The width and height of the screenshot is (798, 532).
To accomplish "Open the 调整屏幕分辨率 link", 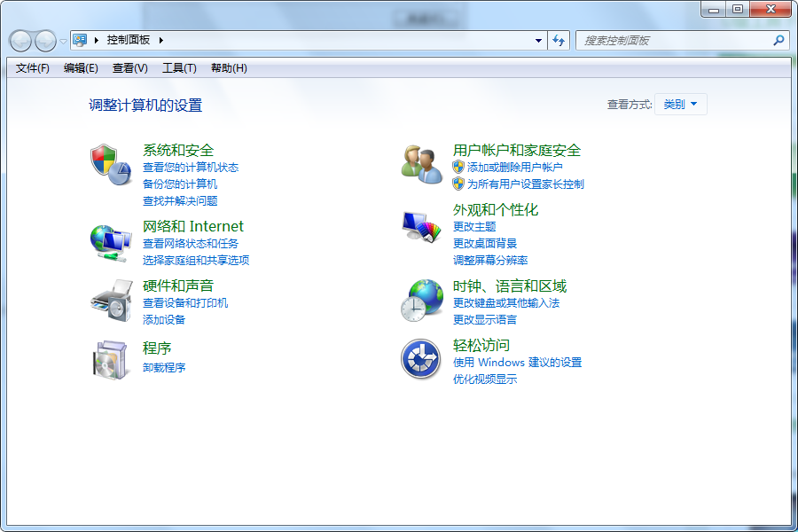I will point(490,261).
